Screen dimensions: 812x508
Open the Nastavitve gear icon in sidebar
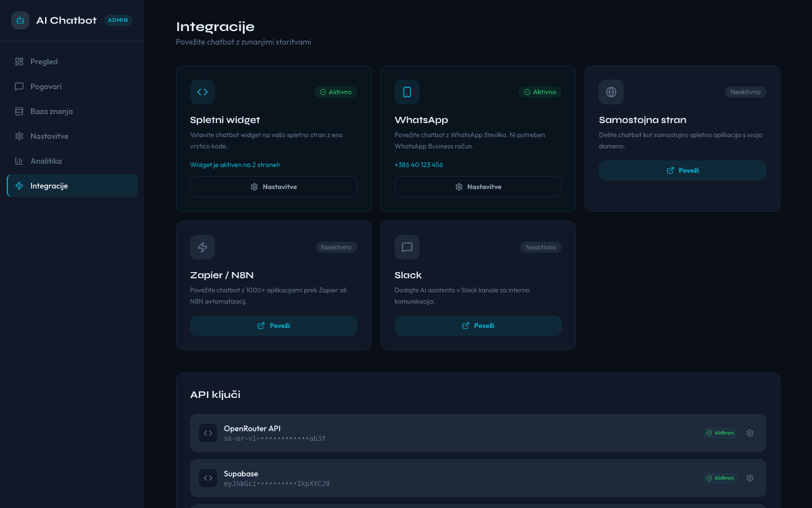click(x=19, y=136)
